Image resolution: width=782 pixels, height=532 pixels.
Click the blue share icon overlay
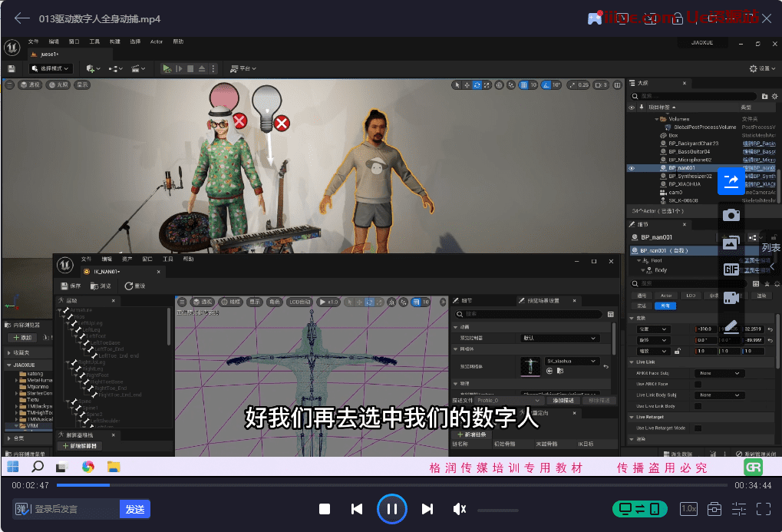coord(731,180)
